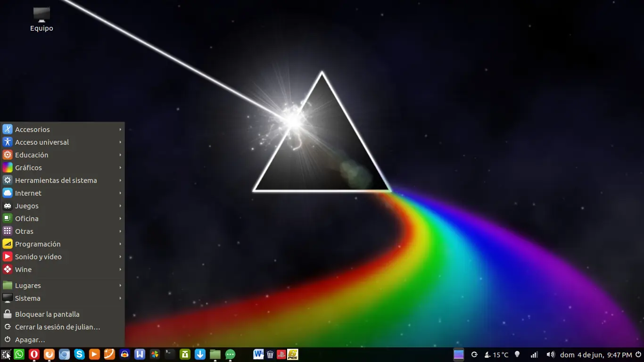Image resolution: width=644 pixels, height=362 pixels.
Task: Select Cerrar la sesión de julian
Action: 62,327
